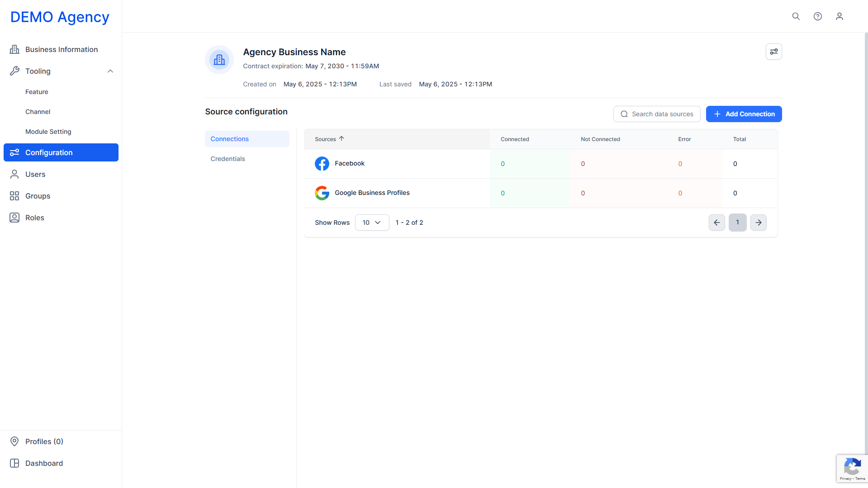The height and width of the screenshot is (488, 868).
Task: Click the agency building avatar icon
Action: (219, 60)
